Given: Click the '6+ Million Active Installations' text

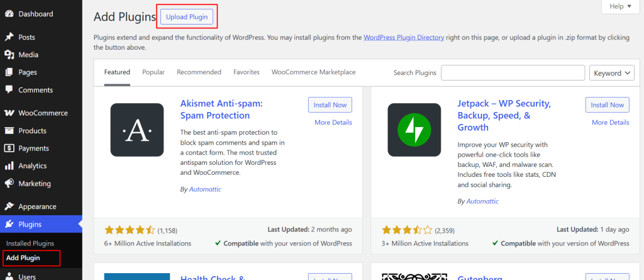Looking at the screenshot, I should [x=148, y=244].
